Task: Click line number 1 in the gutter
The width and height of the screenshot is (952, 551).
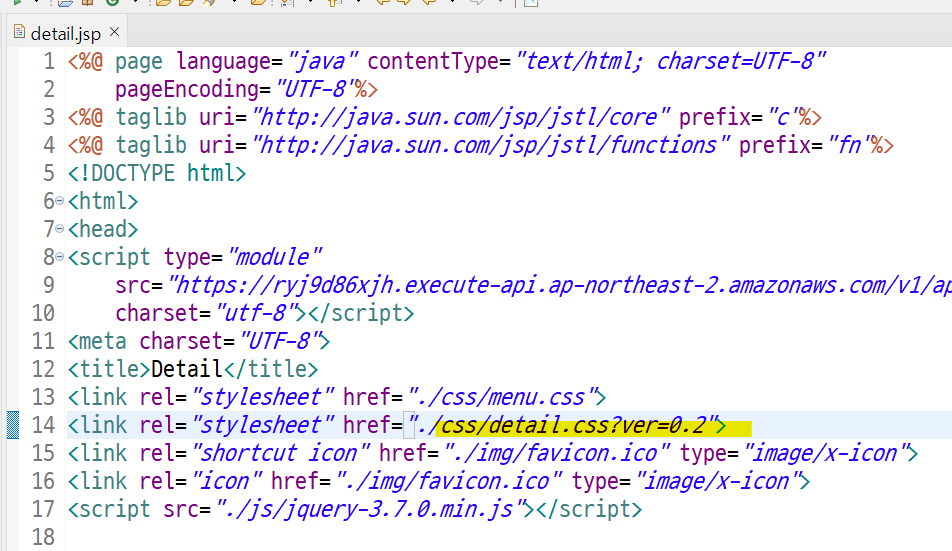Action: (x=49, y=61)
